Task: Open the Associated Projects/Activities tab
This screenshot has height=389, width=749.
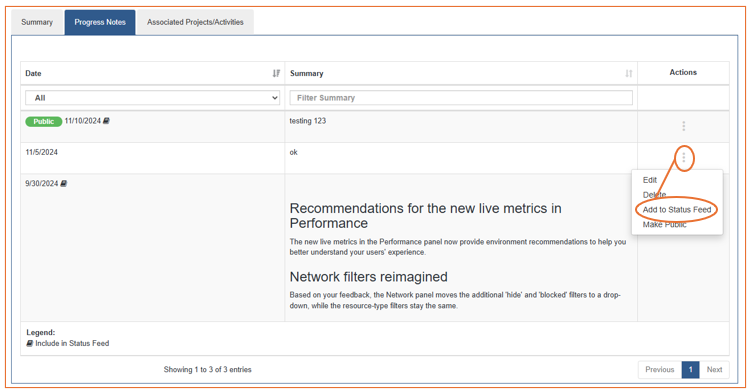Action: pyautogui.click(x=195, y=22)
